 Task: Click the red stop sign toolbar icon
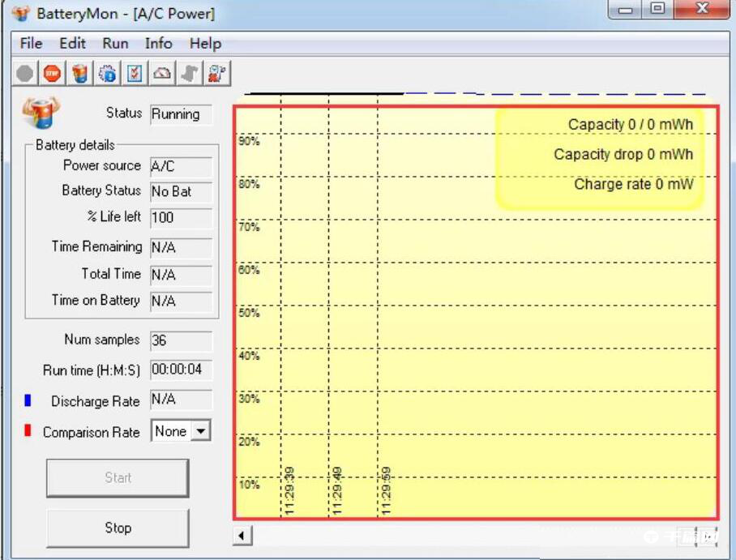pyautogui.click(x=52, y=74)
